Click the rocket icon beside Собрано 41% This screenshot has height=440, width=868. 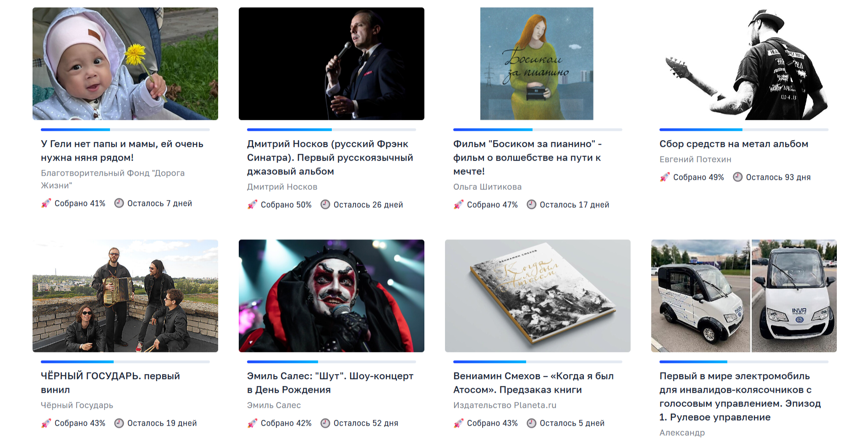(46, 203)
